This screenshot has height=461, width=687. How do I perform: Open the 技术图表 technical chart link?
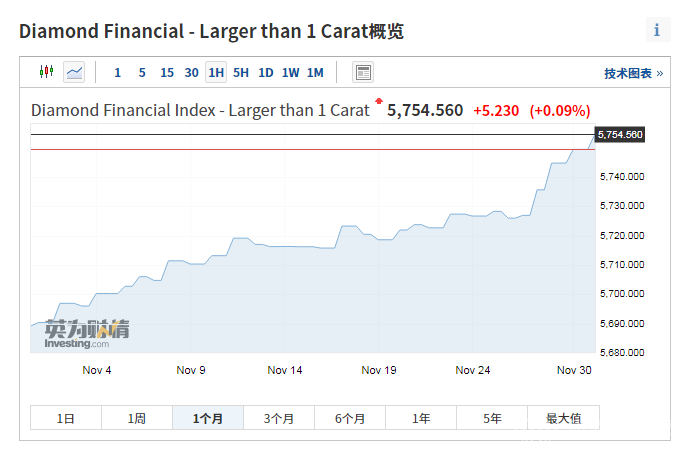[x=633, y=73]
